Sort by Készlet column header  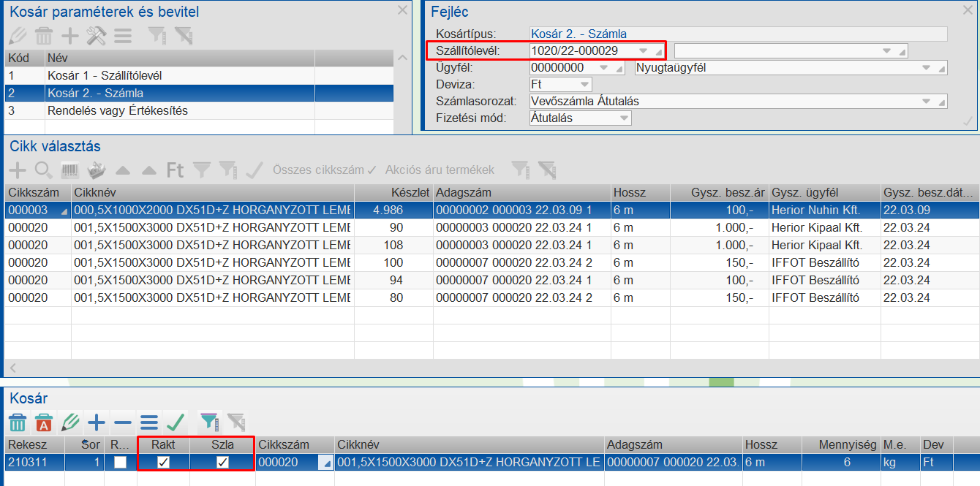(x=393, y=192)
